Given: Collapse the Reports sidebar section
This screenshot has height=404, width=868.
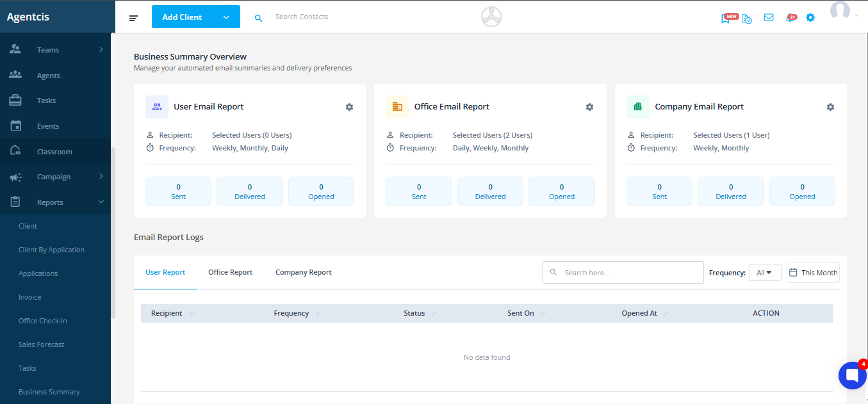Looking at the screenshot, I should tap(101, 202).
